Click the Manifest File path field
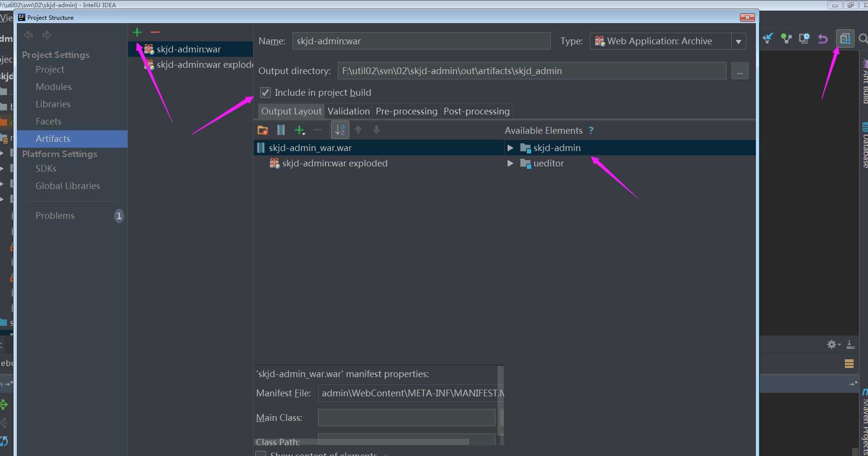This screenshot has width=868, height=456. (411, 393)
